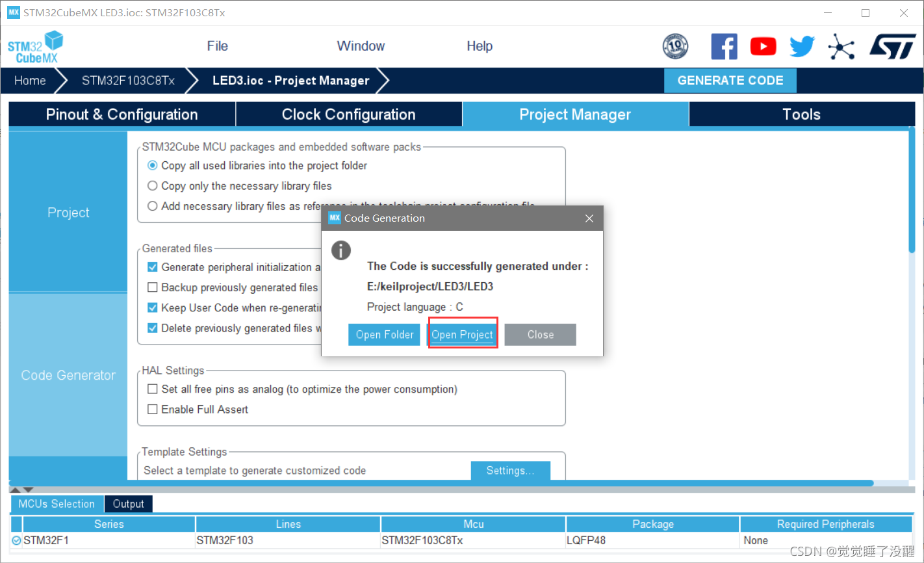The height and width of the screenshot is (563, 924).
Task: Go to Home breadcrumb
Action: click(31, 81)
